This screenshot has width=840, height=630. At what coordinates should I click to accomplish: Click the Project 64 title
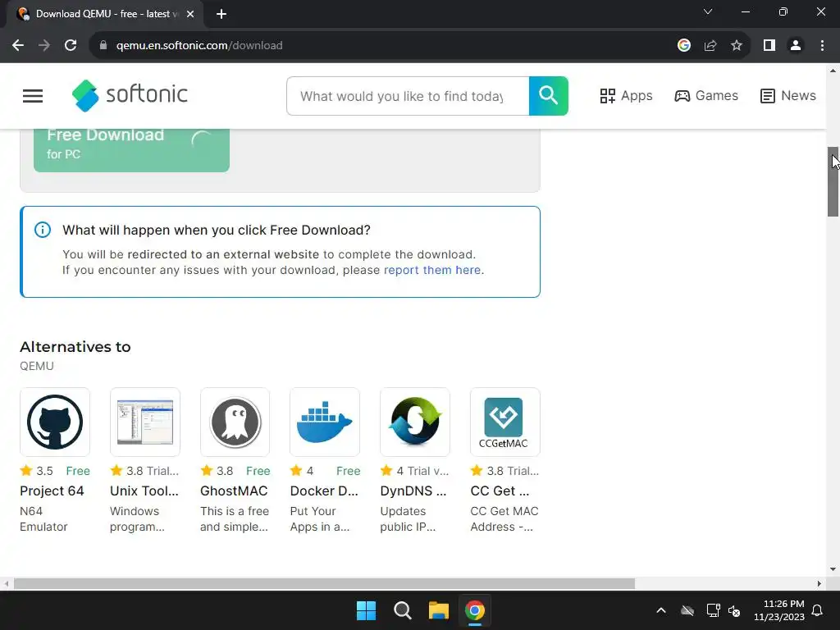point(52,491)
